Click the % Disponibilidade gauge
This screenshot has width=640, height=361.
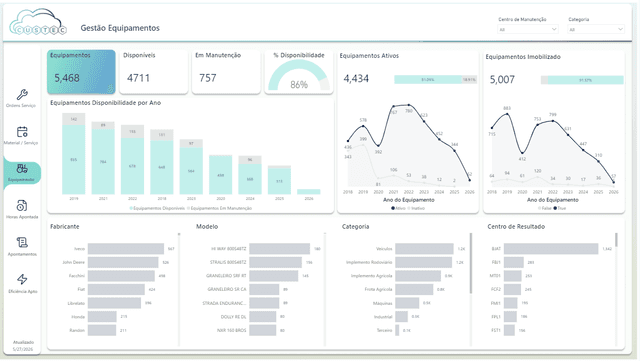click(299, 72)
